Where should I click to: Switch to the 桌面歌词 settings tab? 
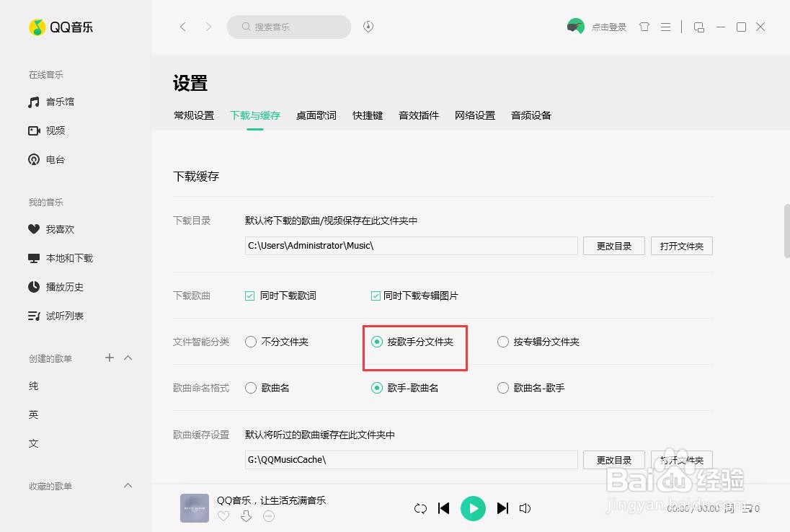click(x=316, y=115)
